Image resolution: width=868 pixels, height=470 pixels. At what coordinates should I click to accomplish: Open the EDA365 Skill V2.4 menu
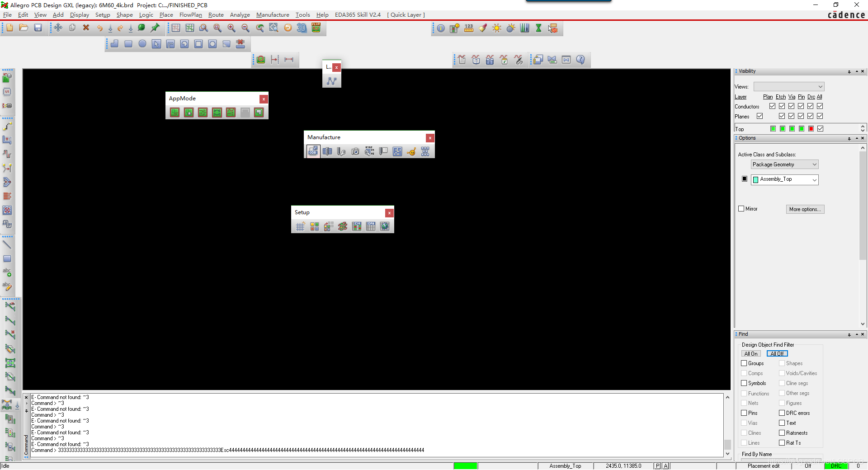click(358, 15)
